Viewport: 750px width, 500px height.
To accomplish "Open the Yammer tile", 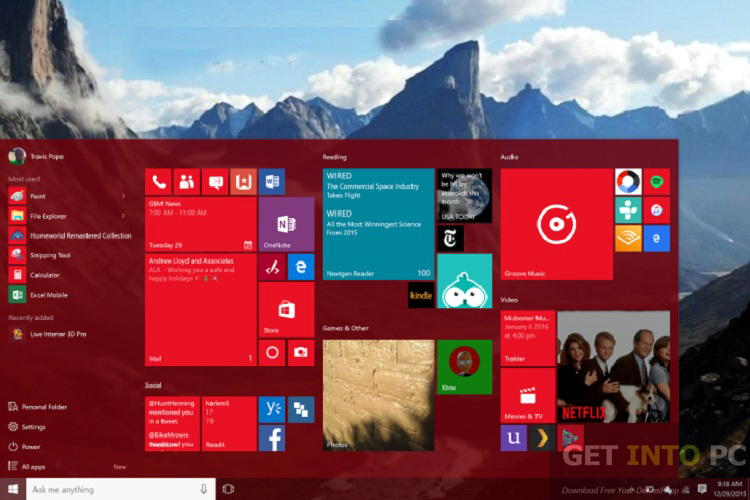I will (272, 409).
